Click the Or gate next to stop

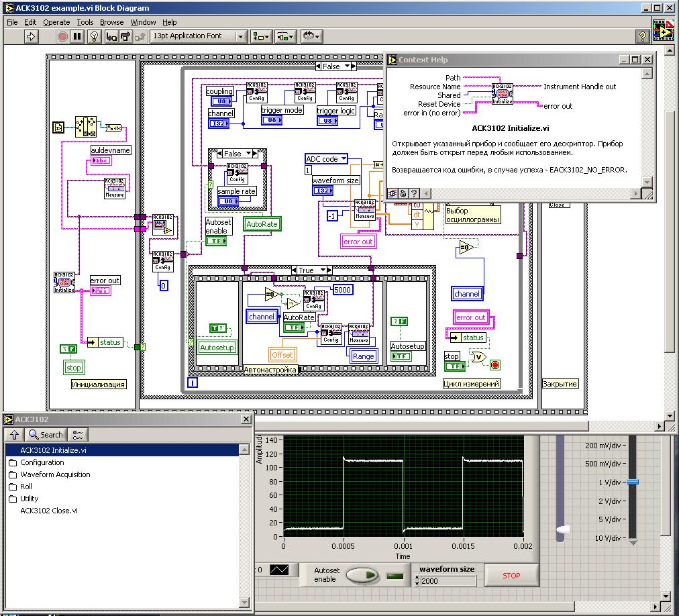(478, 358)
